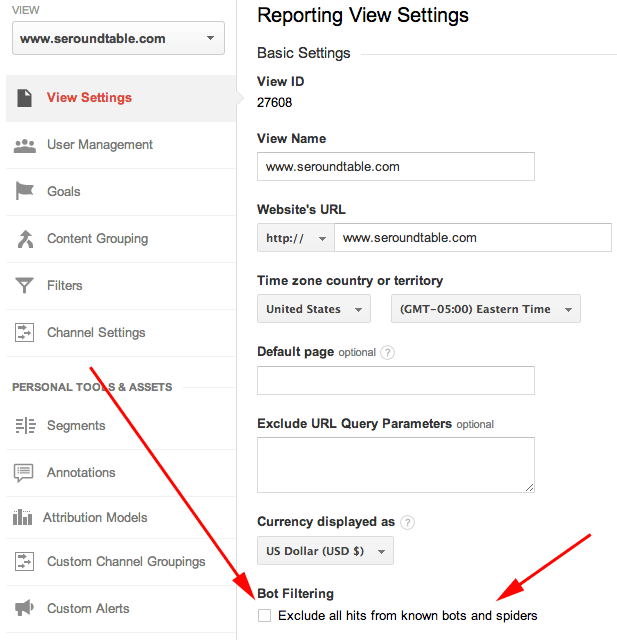Open Annotations under Personal Tools

coord(121,473)
